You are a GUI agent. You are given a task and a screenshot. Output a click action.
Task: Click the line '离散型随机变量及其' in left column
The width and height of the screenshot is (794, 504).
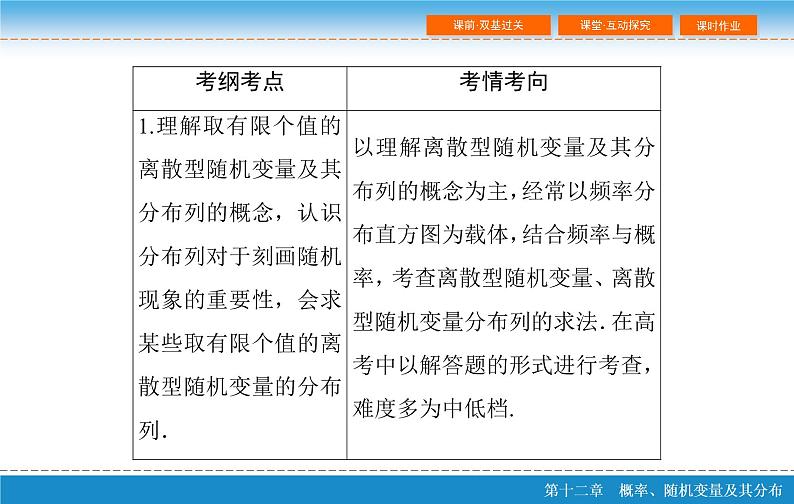[x=240, y=169]
